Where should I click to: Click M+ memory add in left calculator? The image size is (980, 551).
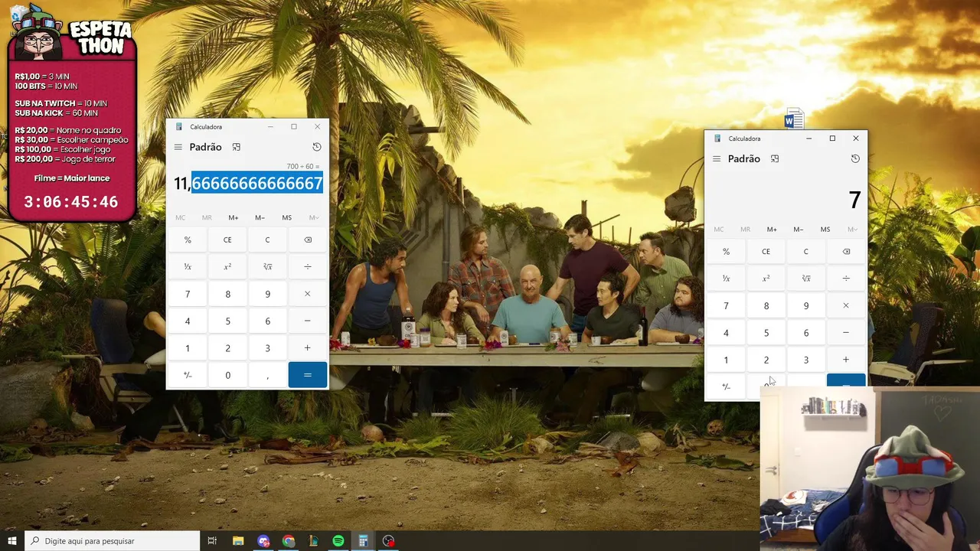tap(234, 217)
